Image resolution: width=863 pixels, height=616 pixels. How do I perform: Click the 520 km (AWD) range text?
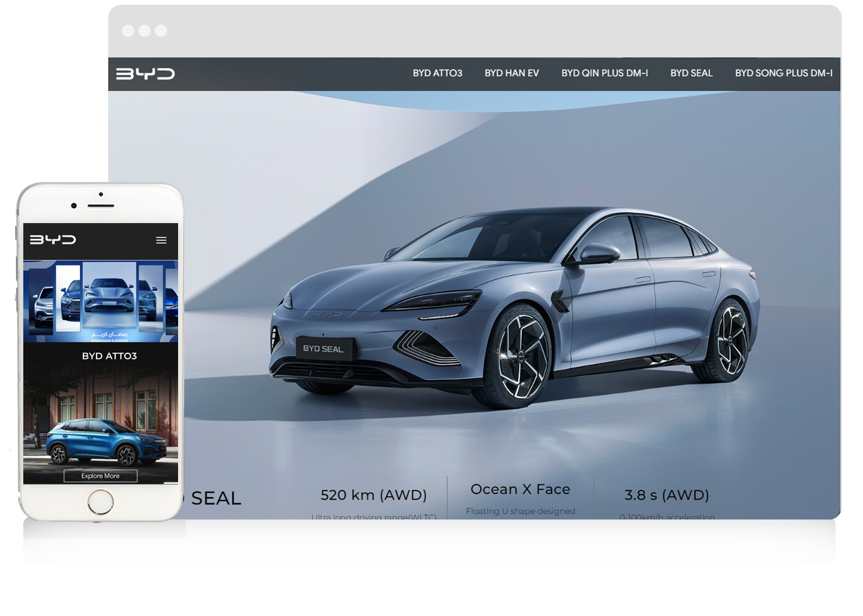[x=374, y=495]
